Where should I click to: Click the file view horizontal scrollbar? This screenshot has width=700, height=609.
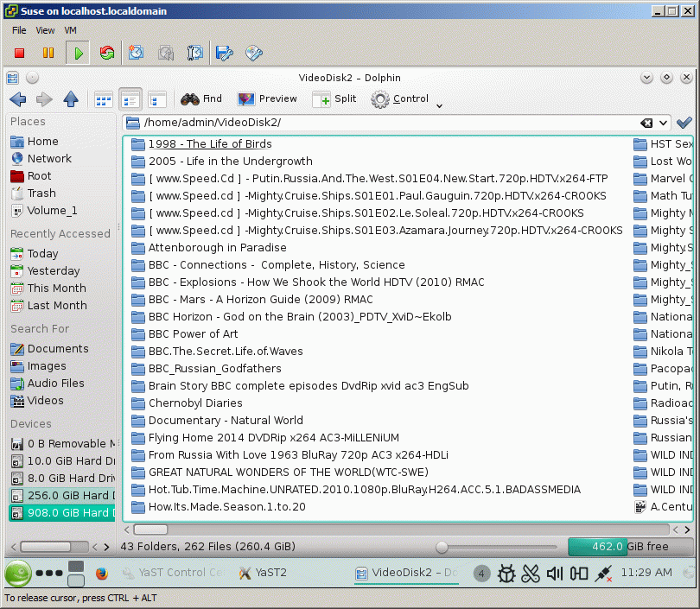click(151, 530)
